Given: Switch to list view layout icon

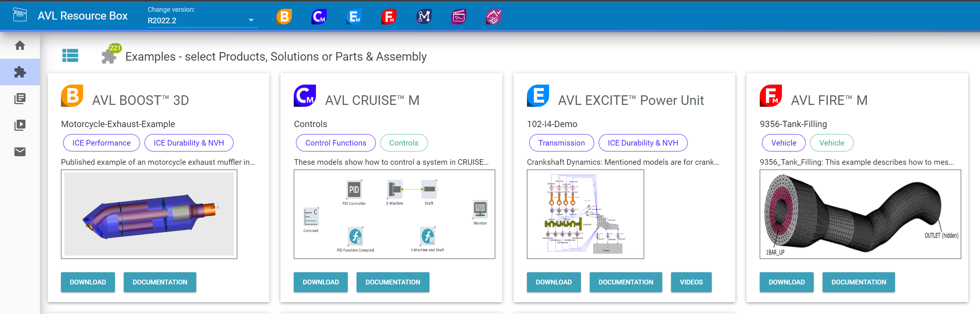Looking at the screenshot, I should click(x=70, y=55).
